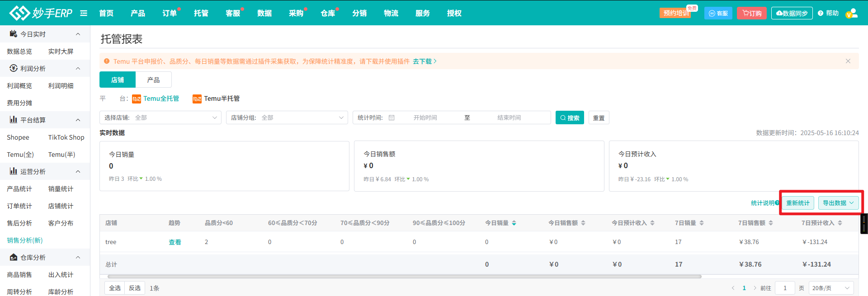Sort the table by 今日销售额 column
The height and width of the screenshot is (296, 868).
[583, 223]
